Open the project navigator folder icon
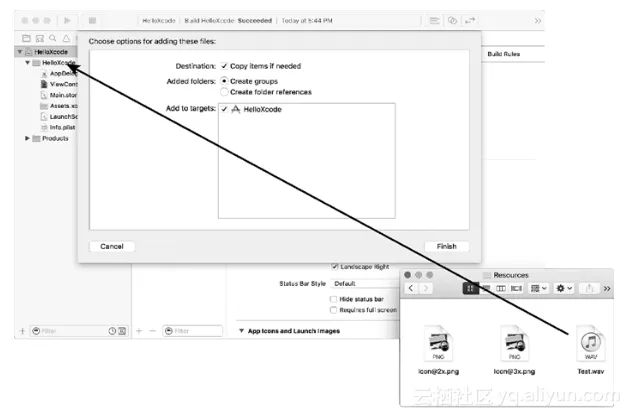The width and height of the screenshot is (631, 416). (26, 38)
